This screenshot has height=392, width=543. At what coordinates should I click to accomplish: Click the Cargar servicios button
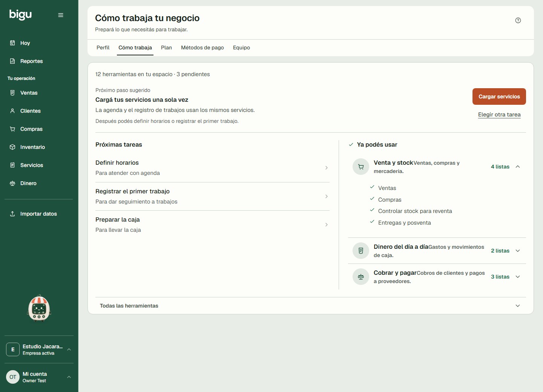tap(499, 96)
